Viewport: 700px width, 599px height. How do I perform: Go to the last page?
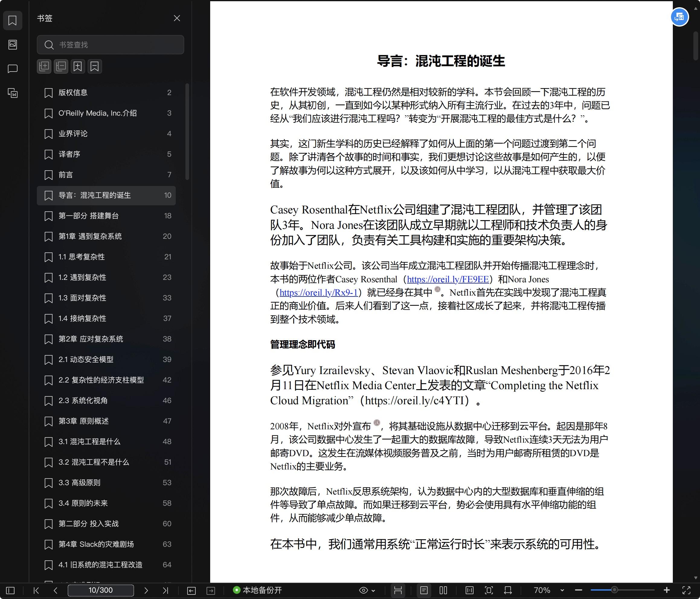point(165,590)
